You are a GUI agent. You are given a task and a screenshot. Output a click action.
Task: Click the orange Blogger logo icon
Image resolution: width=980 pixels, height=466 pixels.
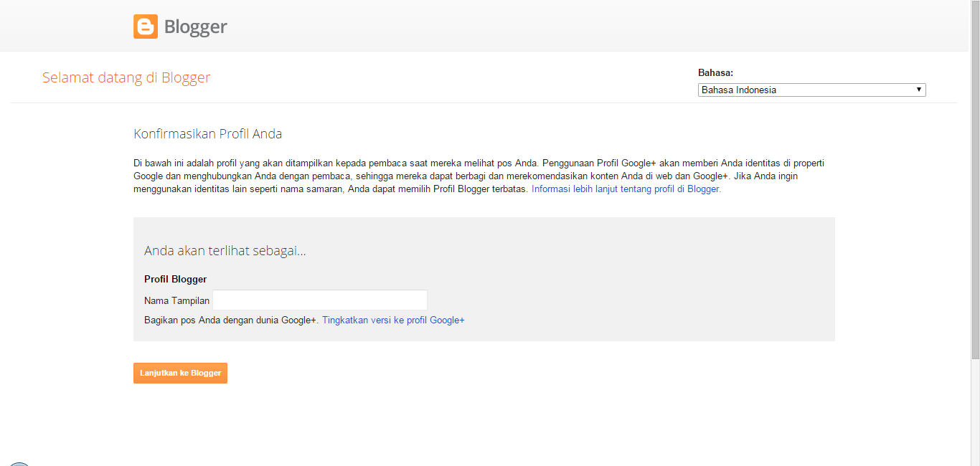click(146, 27)
